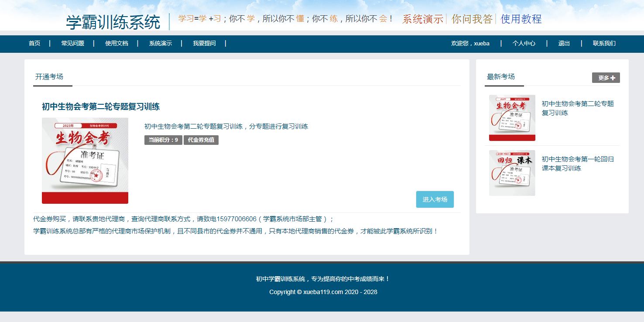Open 个人中心 from the top-right navigation
This screenshot has width=644, height=322.
click(x=524, y=44)
